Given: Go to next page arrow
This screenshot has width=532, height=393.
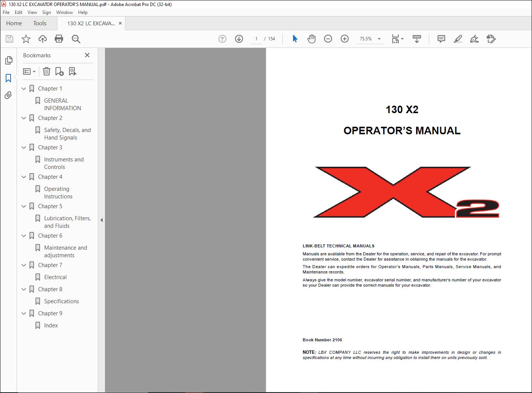Looking at the screenshot, I should (x=239, y=39).
